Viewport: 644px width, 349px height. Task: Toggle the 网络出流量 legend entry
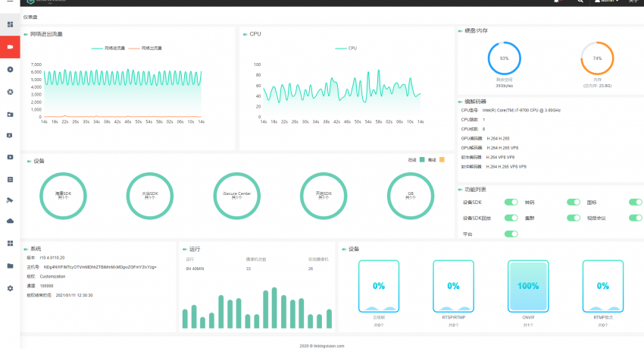[145, 48]
